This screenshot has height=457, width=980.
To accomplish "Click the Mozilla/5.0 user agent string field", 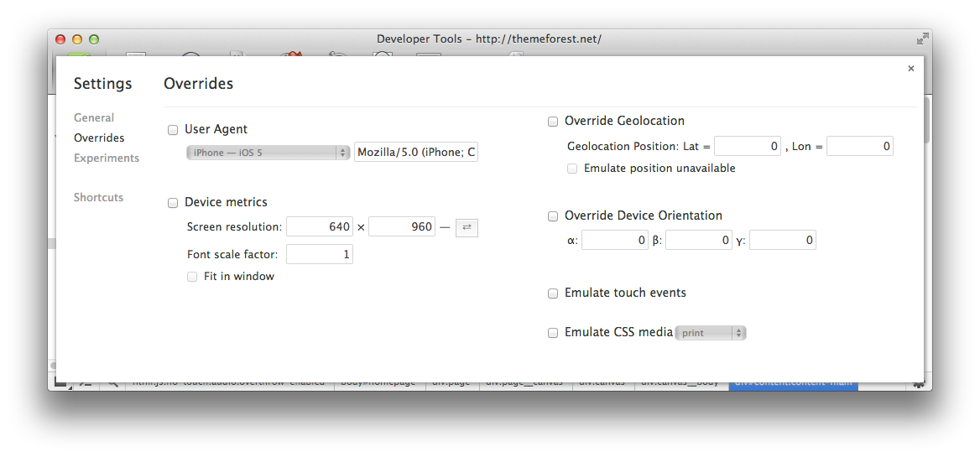I will (x=416, y=153).
